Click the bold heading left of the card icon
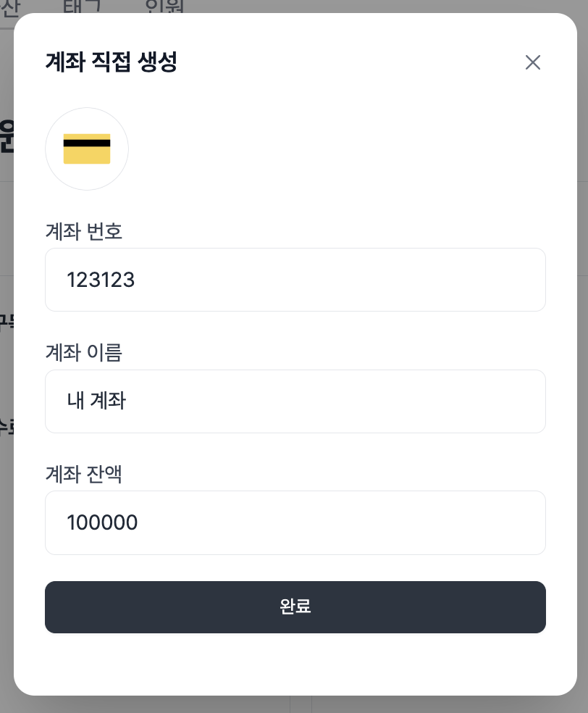 point(6,138)
